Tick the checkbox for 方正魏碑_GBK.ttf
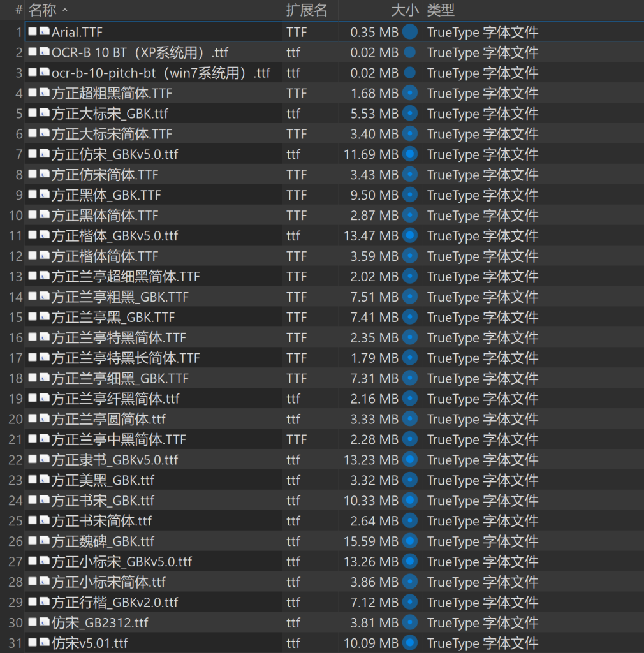The image size is (644, 653). (33, 541)
